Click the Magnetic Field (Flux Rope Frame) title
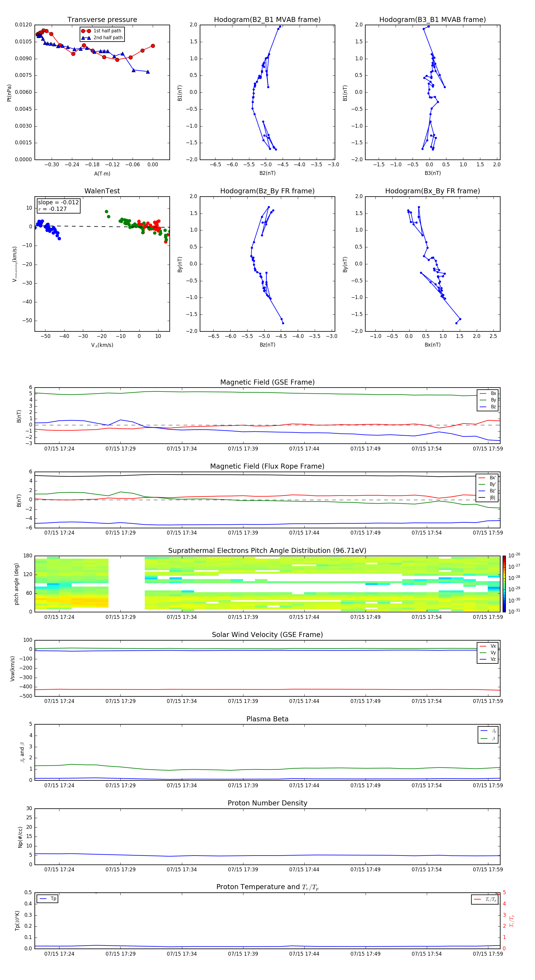This screenshot has height=980, width=535. pos(267,467)
